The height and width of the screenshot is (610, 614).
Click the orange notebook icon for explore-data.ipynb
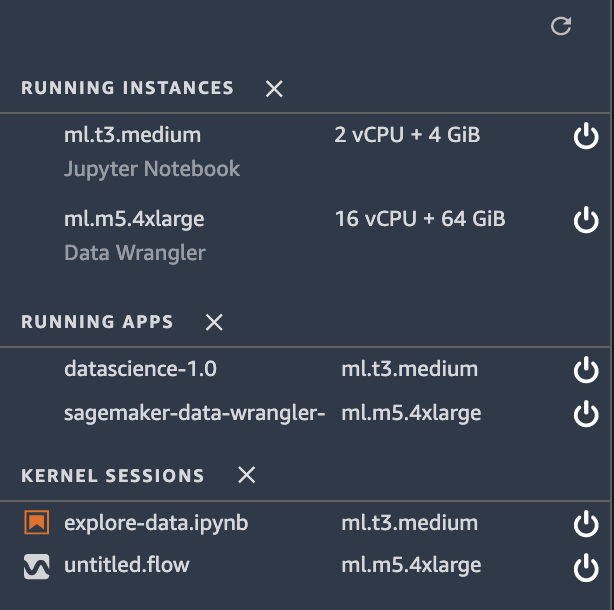[x=37, y=522]
